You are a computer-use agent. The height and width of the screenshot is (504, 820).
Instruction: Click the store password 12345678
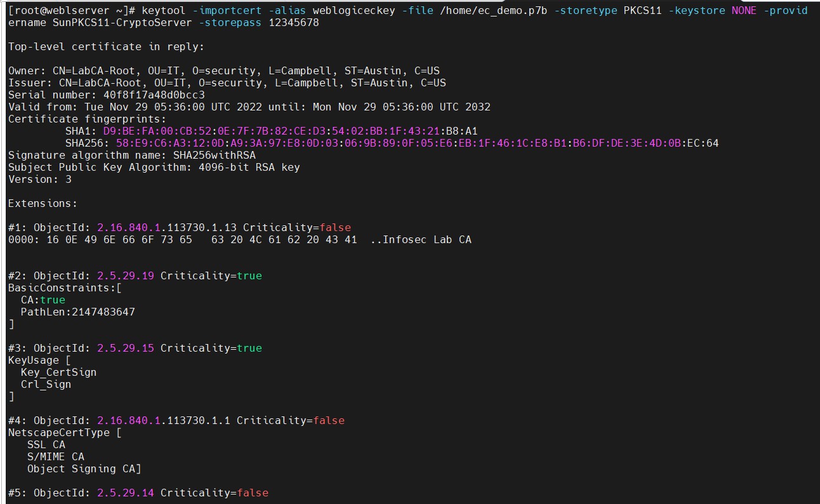coord(293,23)
